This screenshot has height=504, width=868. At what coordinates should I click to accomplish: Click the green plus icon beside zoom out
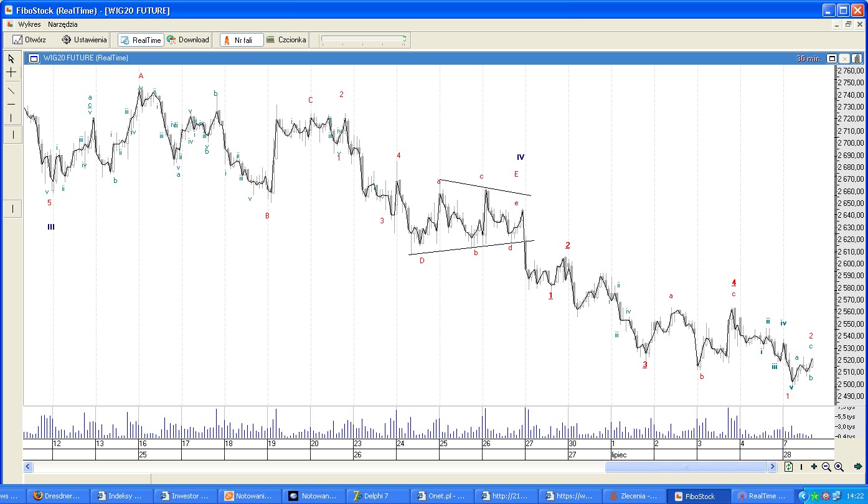point(814,467)
